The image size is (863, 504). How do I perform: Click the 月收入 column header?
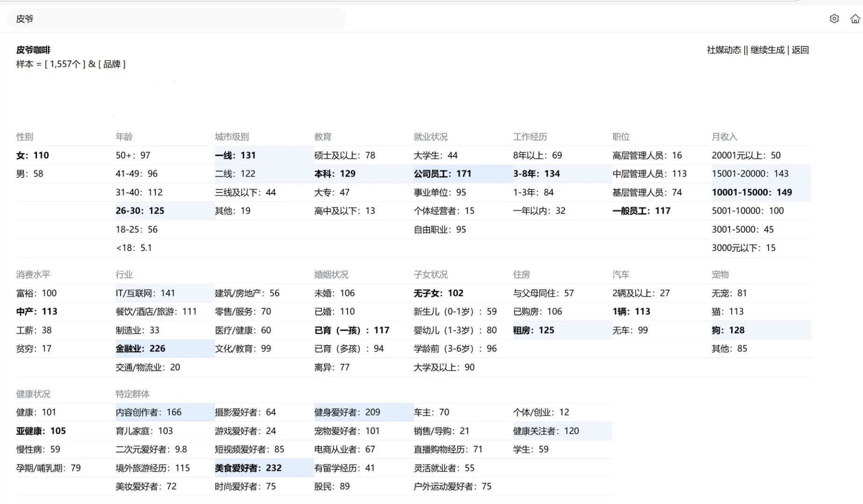point(724,137)
